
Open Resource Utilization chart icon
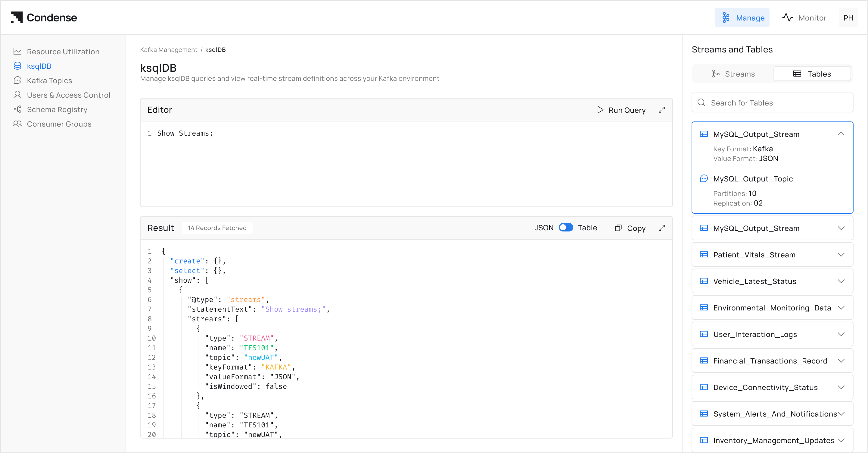point(17,52)
